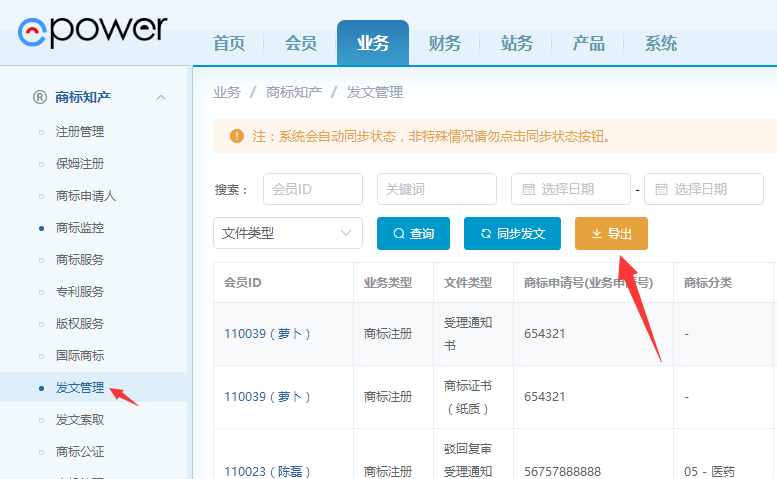Click the orange 导出 export button
Image resolution: width=777 pixels, height=479 pixels.
(x=611, y=233)
